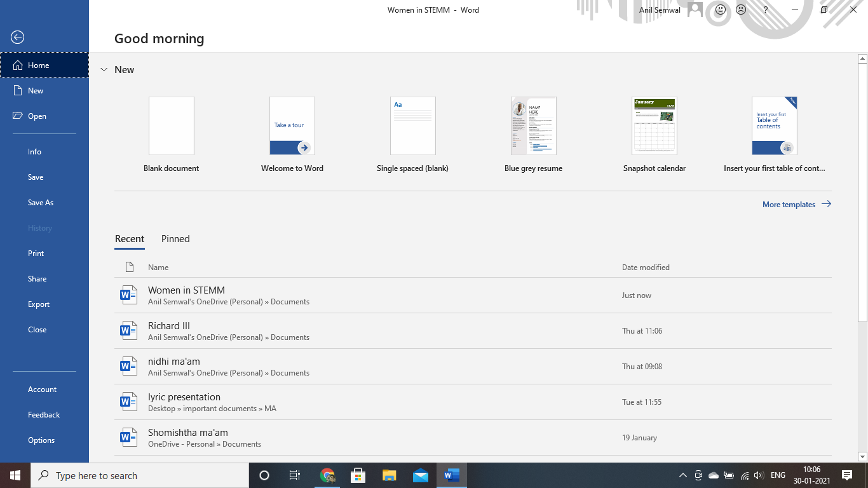
Task: Open the notification center icon
Action: (x=847, y=475)
